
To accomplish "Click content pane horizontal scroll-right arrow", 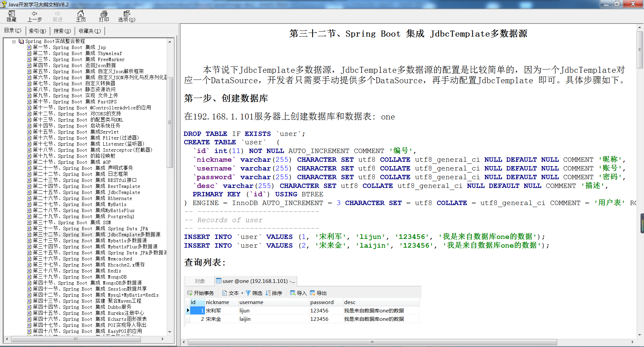I will click(x=633, y=342).
